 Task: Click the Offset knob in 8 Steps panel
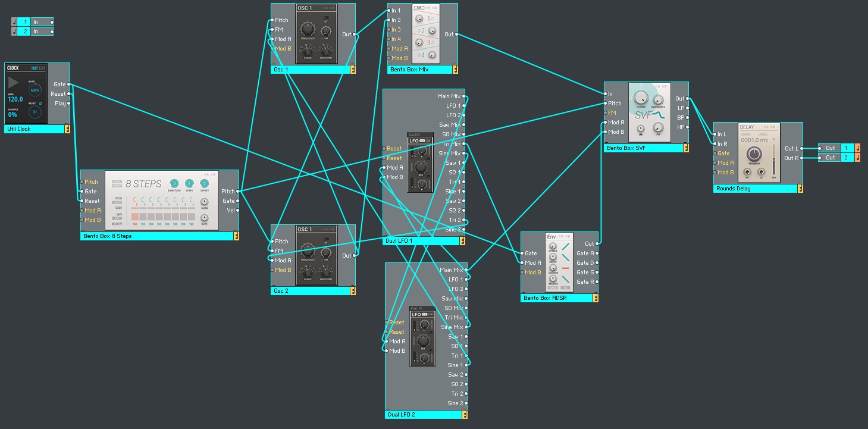pos(205,183)
